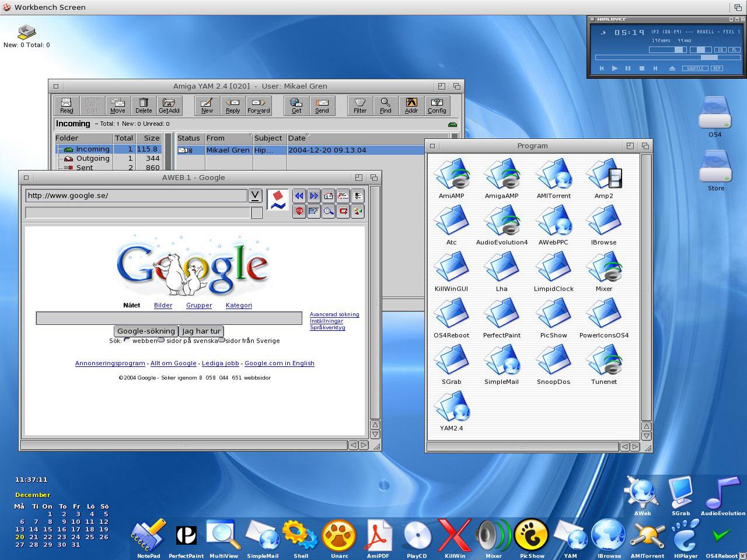
Task: Launch KillWin from bottom dock
Action: 455,539
